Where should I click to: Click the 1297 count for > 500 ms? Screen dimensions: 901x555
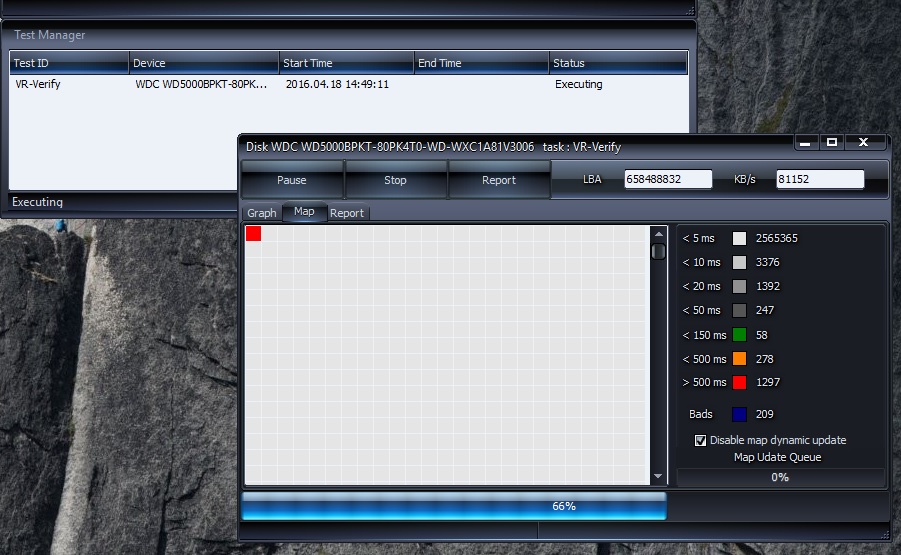768,383
